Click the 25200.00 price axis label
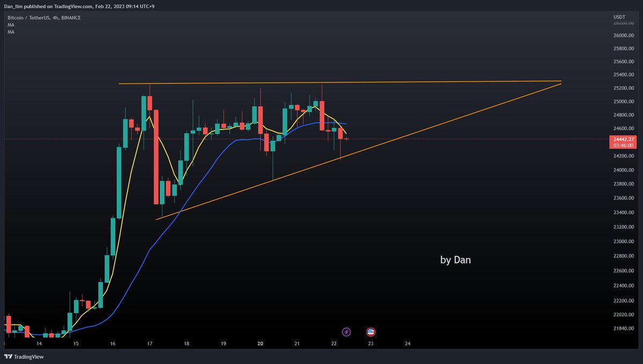This screenshot has width=643, height=364. [623, 88]
